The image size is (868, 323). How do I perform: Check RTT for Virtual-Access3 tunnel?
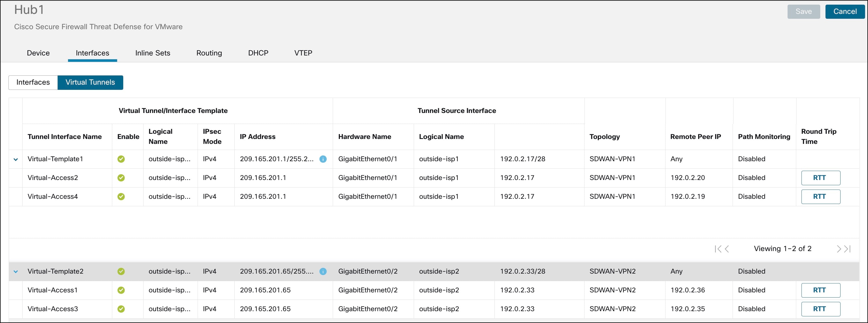tap(821, 309)
